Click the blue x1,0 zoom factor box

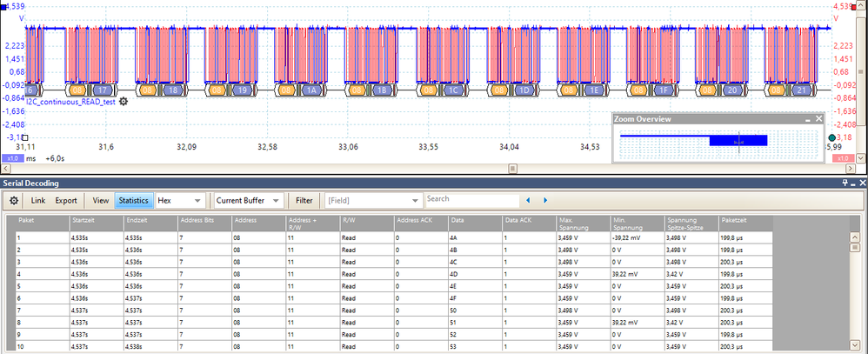[x=12, y=158]
